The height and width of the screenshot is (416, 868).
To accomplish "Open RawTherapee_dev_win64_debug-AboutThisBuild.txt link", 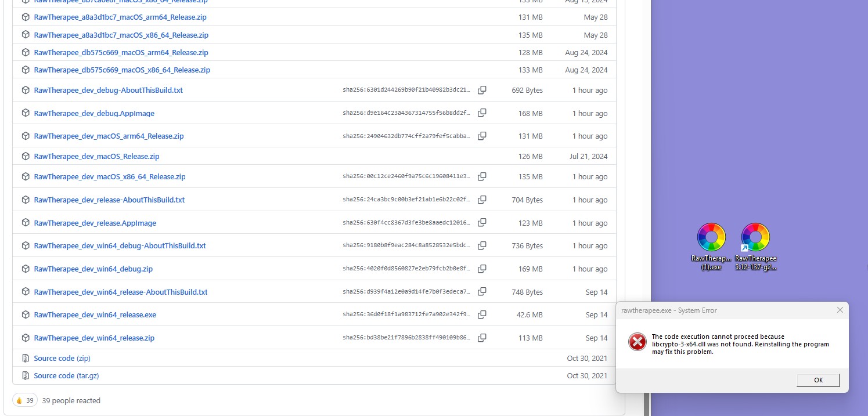I will 120,246.
